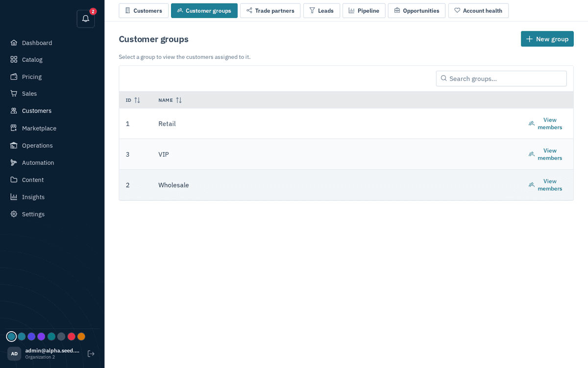Open Marketplace via its storefront icon
This screenshot has width=588, height=368.
coord(14,128)
